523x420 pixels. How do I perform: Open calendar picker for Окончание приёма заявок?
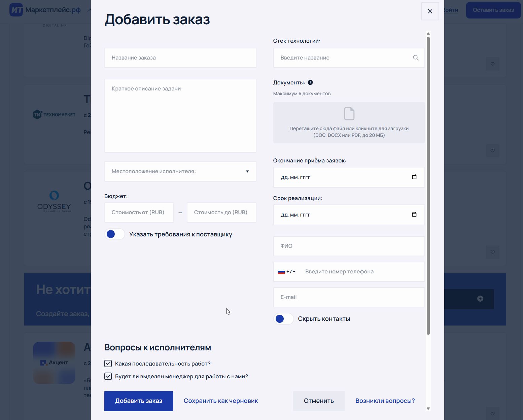coord(414,177)
